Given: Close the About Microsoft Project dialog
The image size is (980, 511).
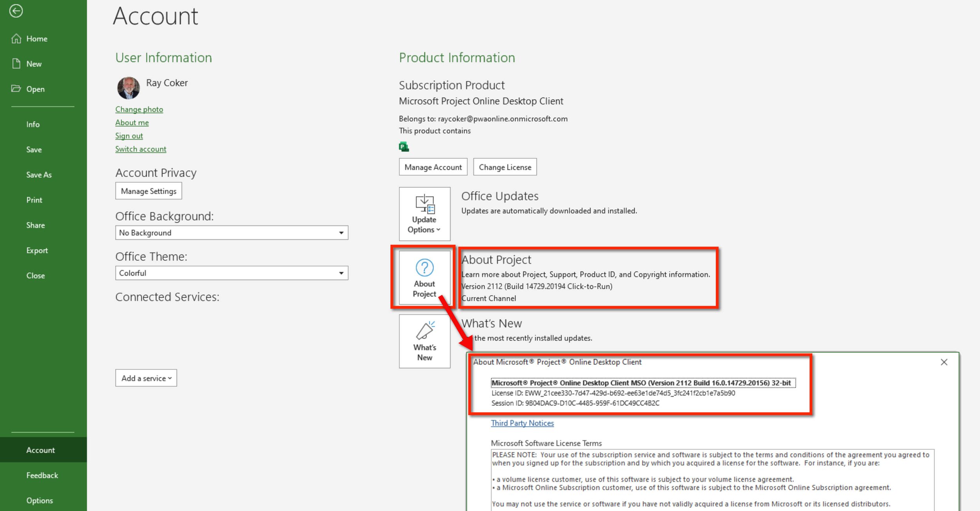Looking at the screenshot, I should (x=944, y=362).
